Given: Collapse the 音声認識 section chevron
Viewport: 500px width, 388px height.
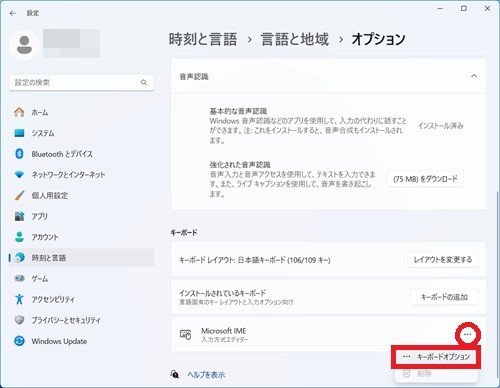Looking at the screenshot, I should point(474,76).
